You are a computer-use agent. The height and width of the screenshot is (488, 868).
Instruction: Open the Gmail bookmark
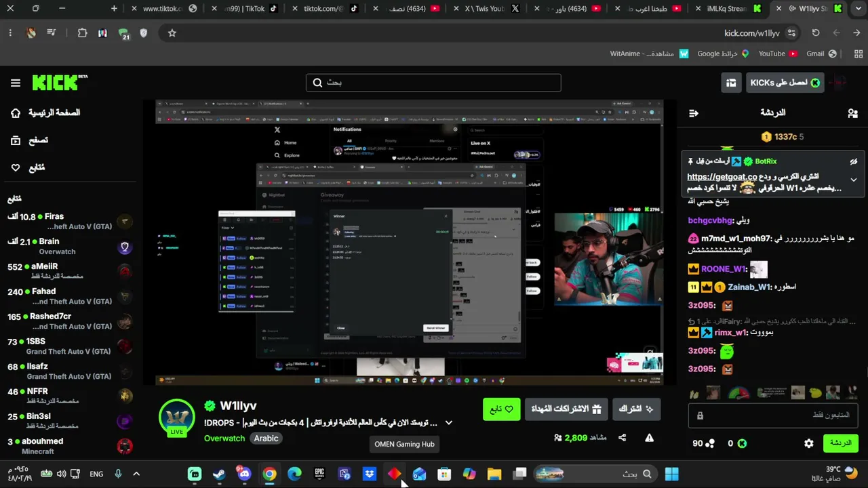pyautogui.click(x=821, y=54)
